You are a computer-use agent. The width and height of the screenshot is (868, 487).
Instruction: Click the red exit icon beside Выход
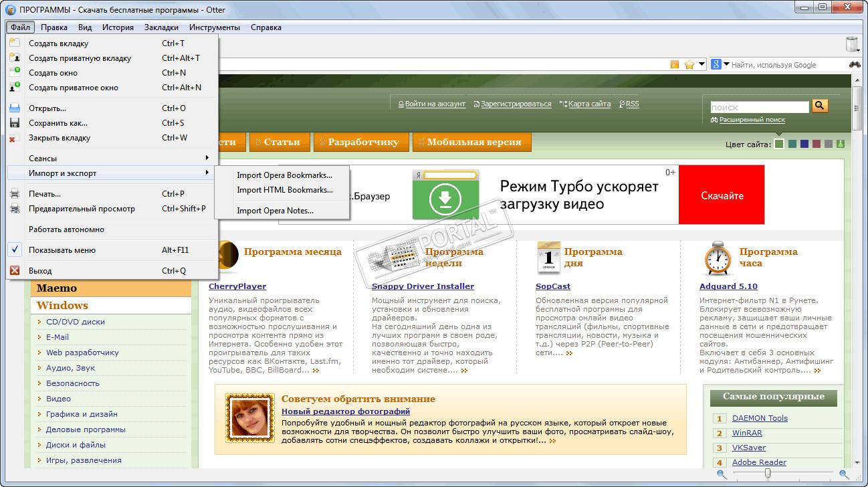pyautogui.click(x=14, y=271)
